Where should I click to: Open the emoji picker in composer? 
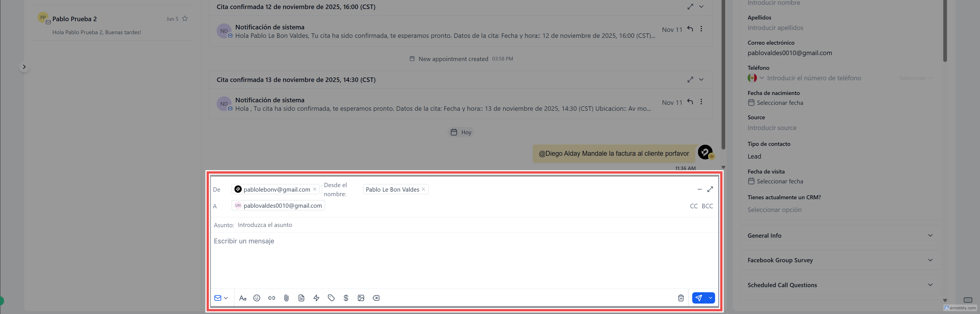[x=257, y=298]
